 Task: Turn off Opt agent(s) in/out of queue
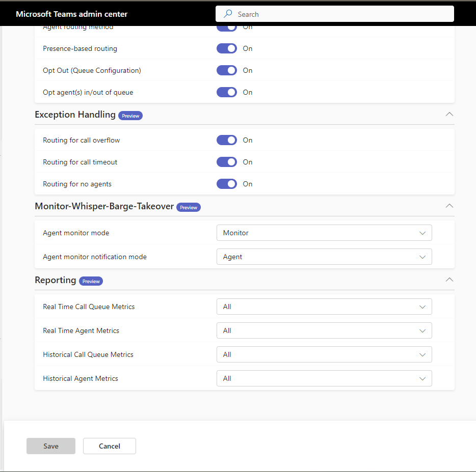click(x=227, y=92)
